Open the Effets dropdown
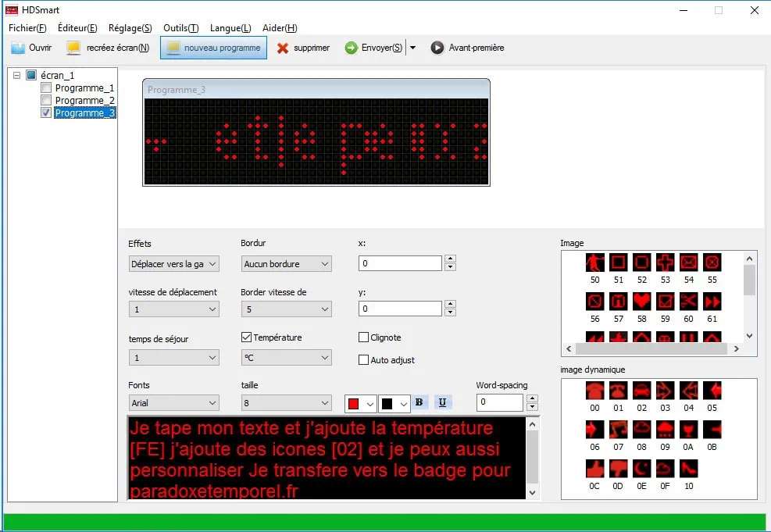This screenshot has width=771, height=532. [x=173, y=264]
